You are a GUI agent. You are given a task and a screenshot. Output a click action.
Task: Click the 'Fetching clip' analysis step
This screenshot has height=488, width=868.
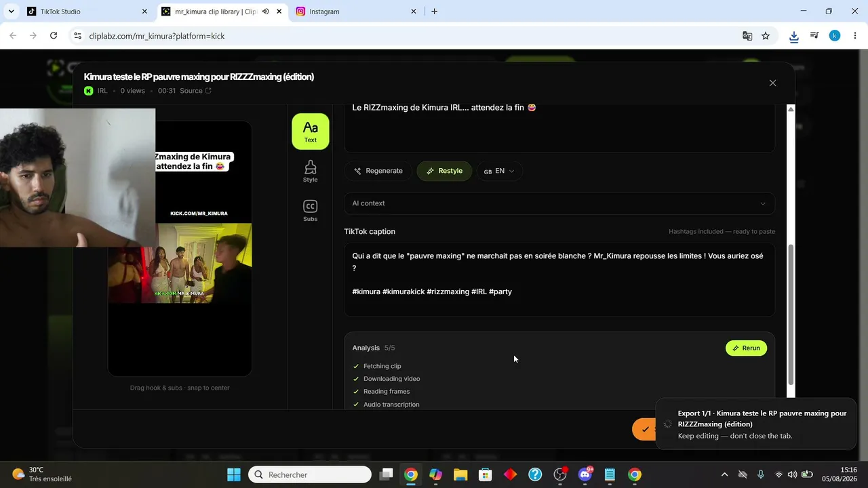[x=382, y=366]
